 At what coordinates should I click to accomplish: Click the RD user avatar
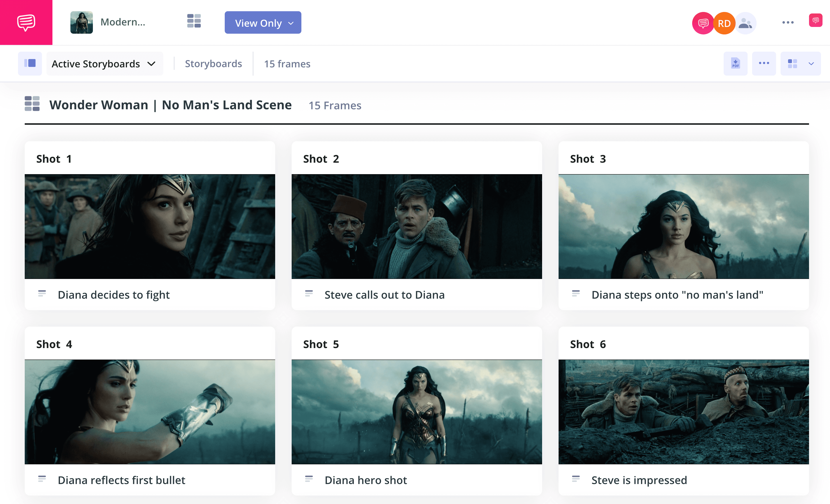(x=724, y=23)
